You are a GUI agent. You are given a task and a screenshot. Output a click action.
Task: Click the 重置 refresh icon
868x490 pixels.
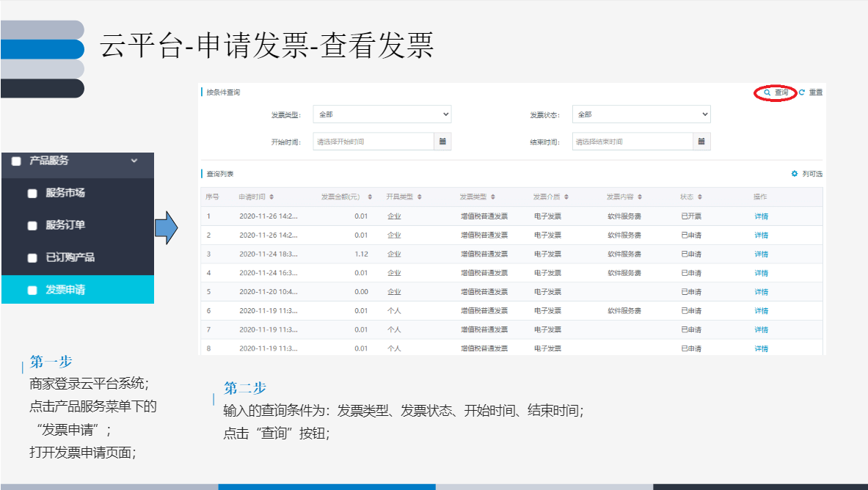801,92
